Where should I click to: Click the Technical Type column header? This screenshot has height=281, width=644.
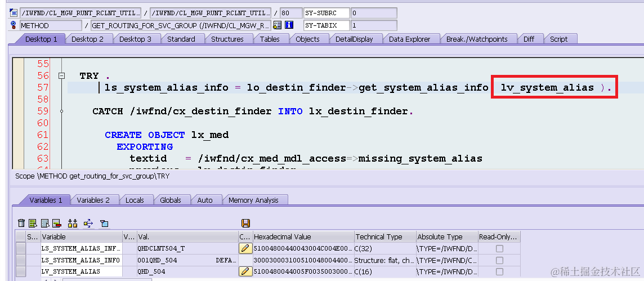coord(385,237)
